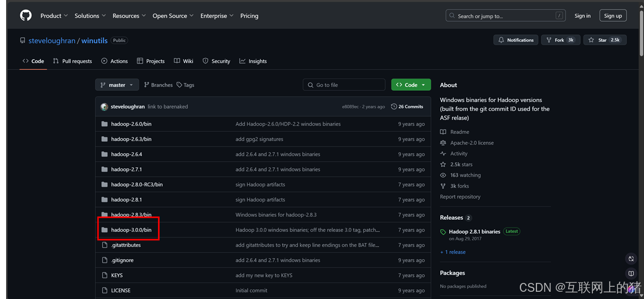Viewport: 644px width, 299px height.
Task: Open the hadoop-2.6.4 folder
Action: [x=126, y=154]
